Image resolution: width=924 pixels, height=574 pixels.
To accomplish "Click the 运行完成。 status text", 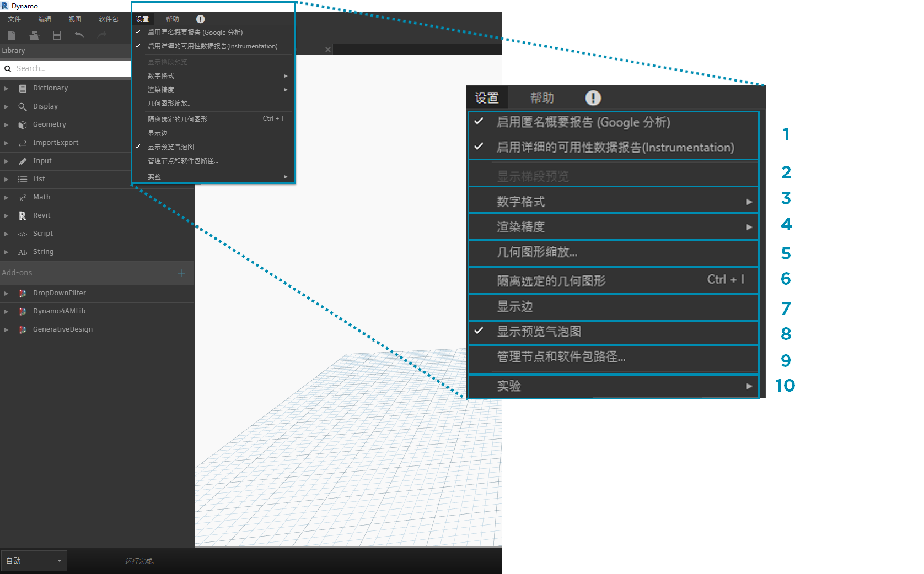I will (140, 561).
